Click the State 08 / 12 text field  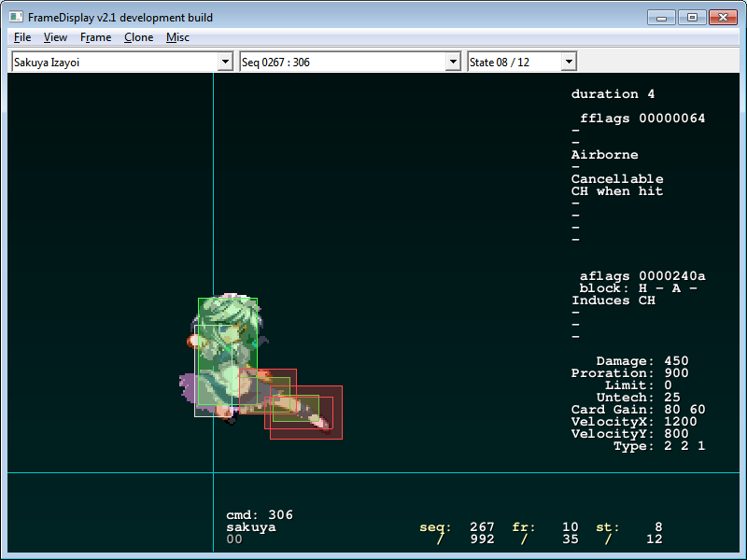[x=514, y=62]
